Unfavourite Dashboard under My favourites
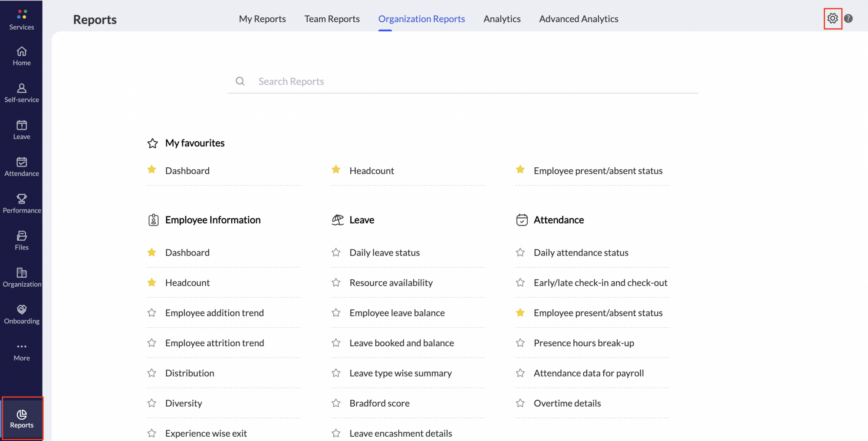868x441 pixels. 151,169
